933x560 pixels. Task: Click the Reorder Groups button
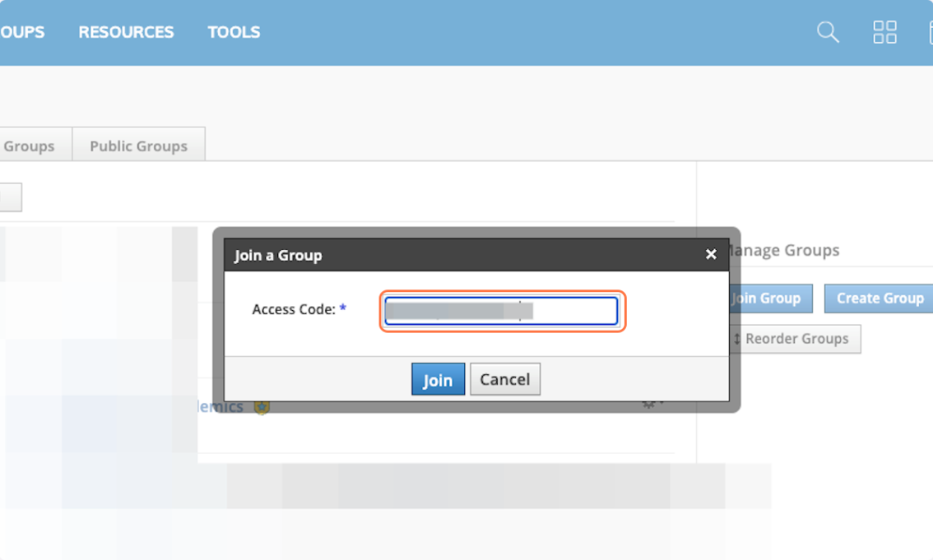793,339
